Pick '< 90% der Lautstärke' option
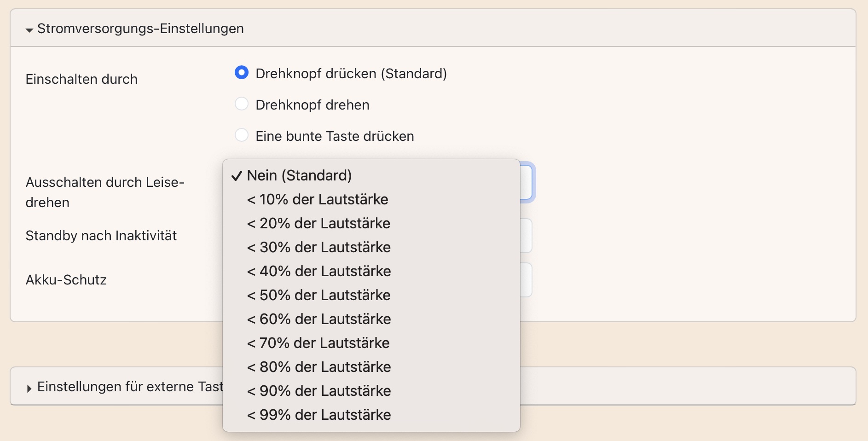This screenshot has height=441, width=868. [x=318, y=391]
